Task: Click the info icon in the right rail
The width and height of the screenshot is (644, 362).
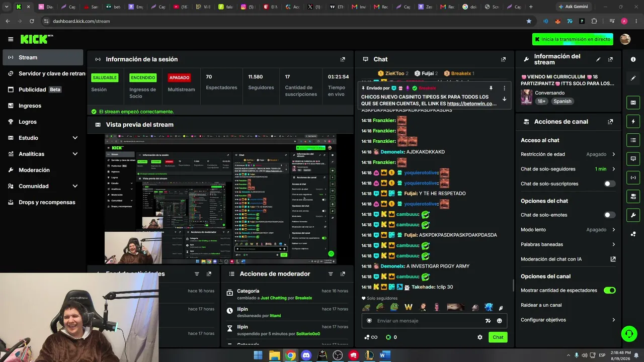Action: pos(633,59)
